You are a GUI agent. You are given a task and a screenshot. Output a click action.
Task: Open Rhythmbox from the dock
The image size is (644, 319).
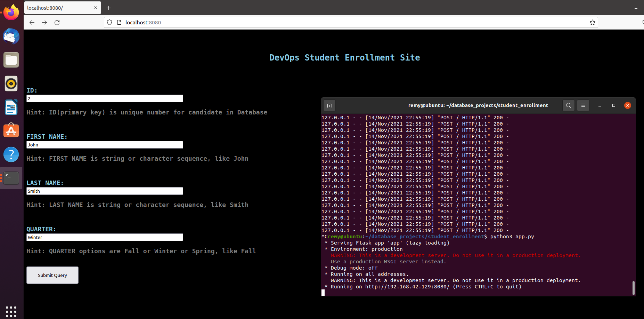(x=11, y=83)
